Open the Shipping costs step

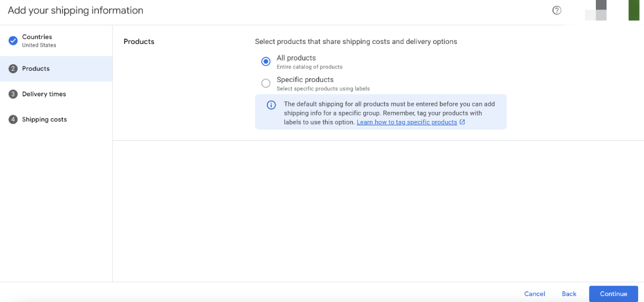coord(56,119)
